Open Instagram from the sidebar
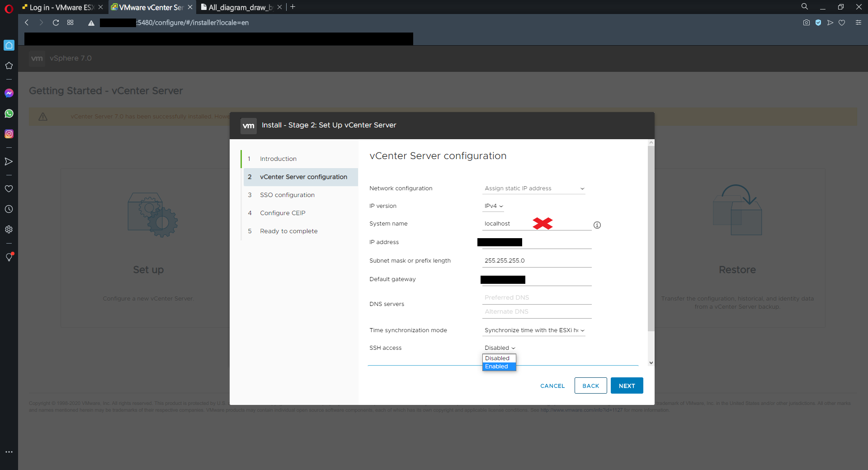This screenshot has height=470, width=868. point(9,134)
